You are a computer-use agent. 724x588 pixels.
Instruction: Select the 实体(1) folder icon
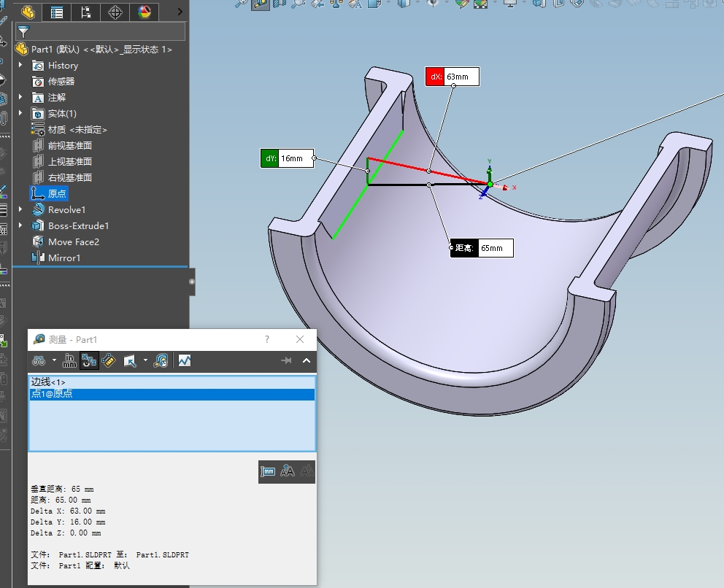38,114
